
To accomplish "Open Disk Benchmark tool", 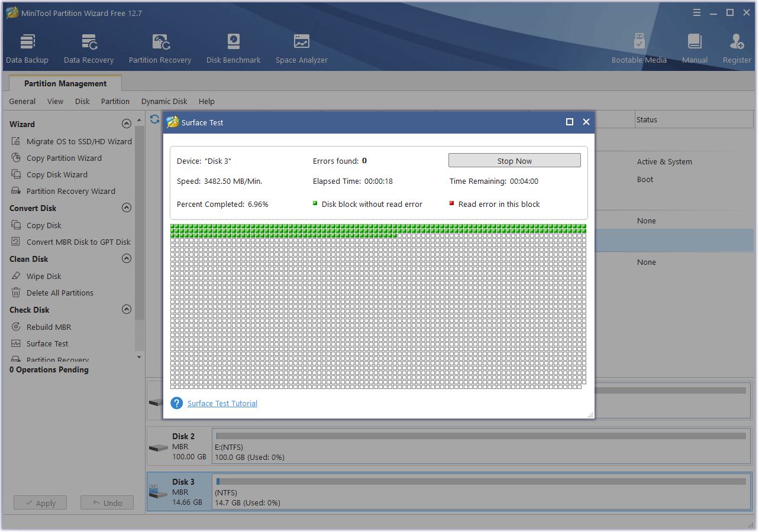I will [234, 49].
